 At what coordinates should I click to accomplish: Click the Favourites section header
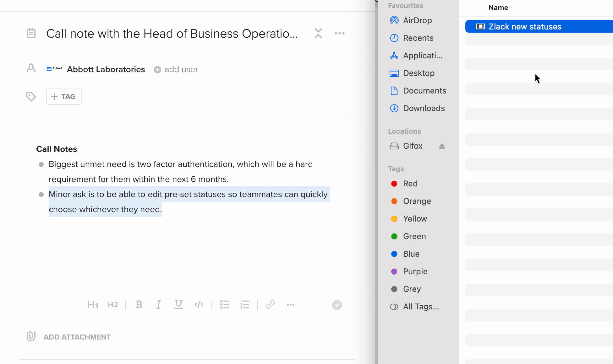coord(406,6)
